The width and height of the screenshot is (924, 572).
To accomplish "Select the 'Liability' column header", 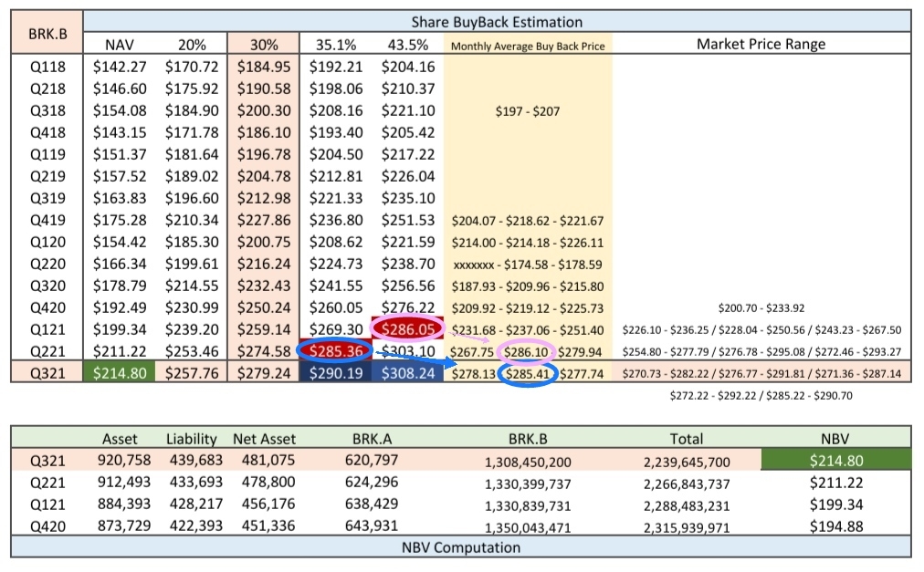I will [192, 439].
